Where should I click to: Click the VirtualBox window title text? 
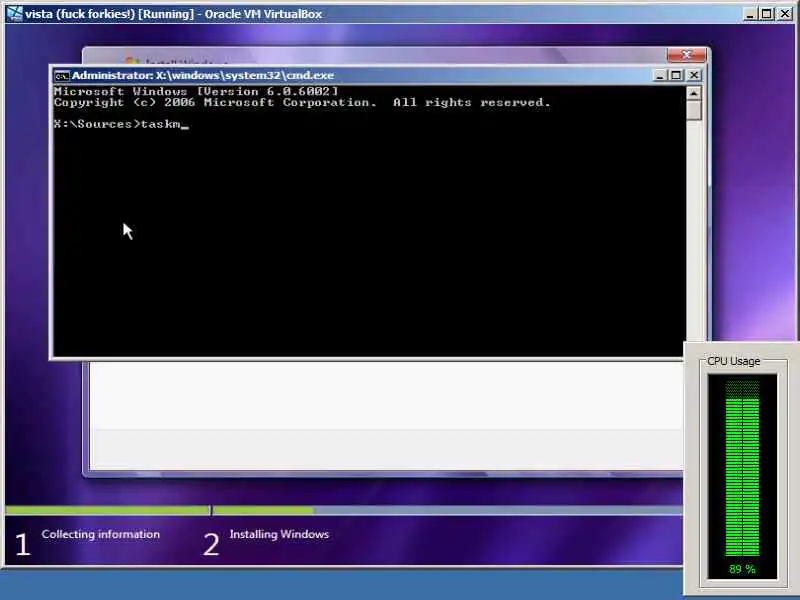[x=173, y=14]
